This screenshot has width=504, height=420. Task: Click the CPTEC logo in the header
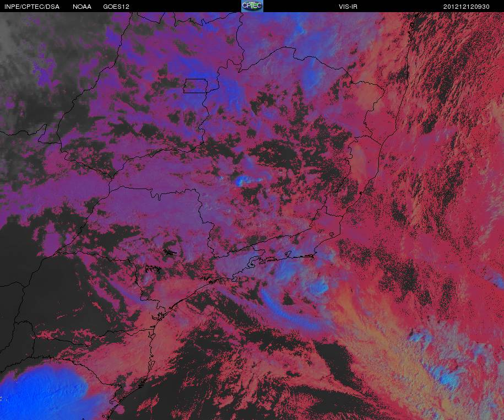coord(252,6)
